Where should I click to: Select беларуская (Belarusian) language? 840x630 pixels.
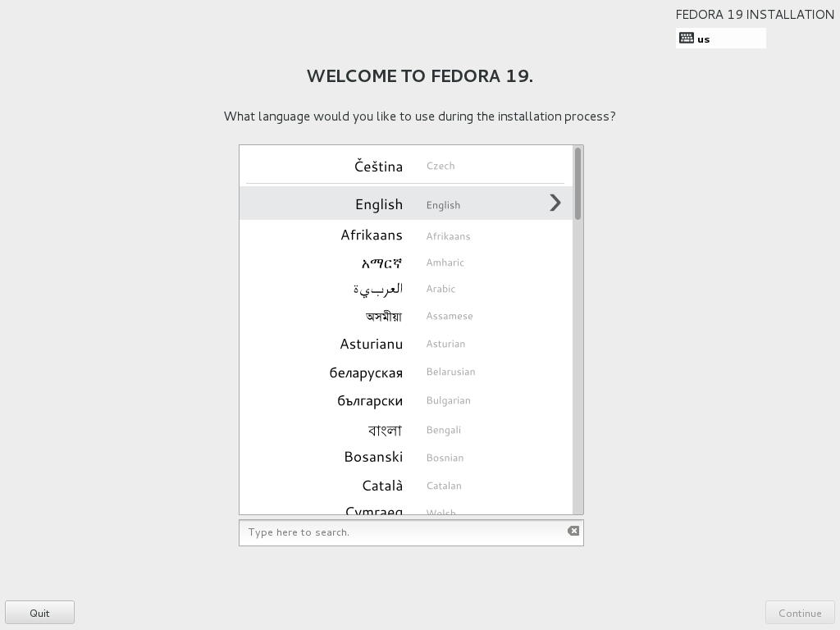pos(406,372)
